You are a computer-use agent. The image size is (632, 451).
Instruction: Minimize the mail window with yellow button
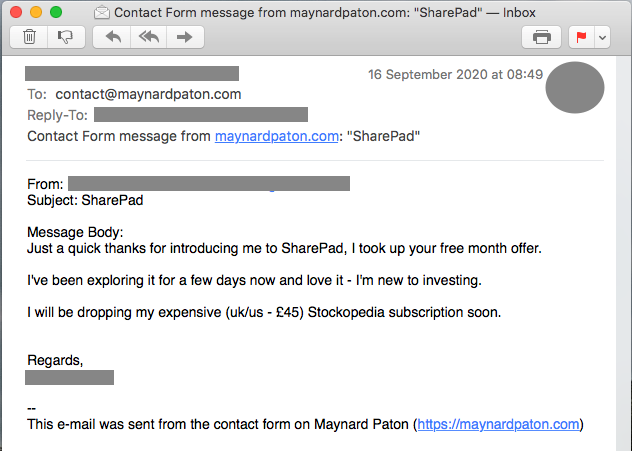(36, 12)
